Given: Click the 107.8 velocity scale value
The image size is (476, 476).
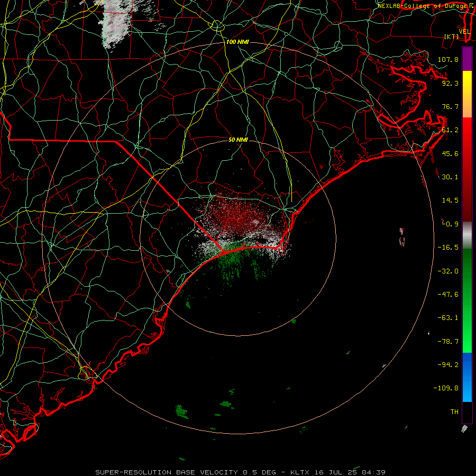Looking at the screenshot, I should (x=448, y=59).
